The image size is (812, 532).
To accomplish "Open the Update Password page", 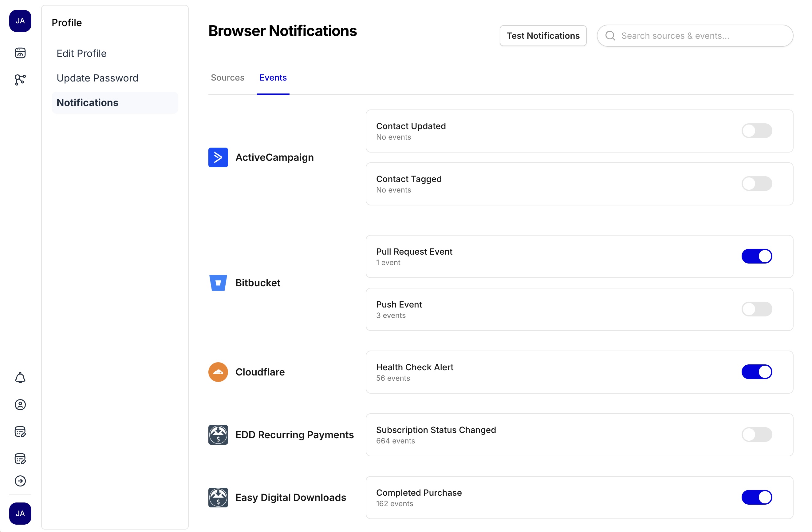I will point(97,78).
